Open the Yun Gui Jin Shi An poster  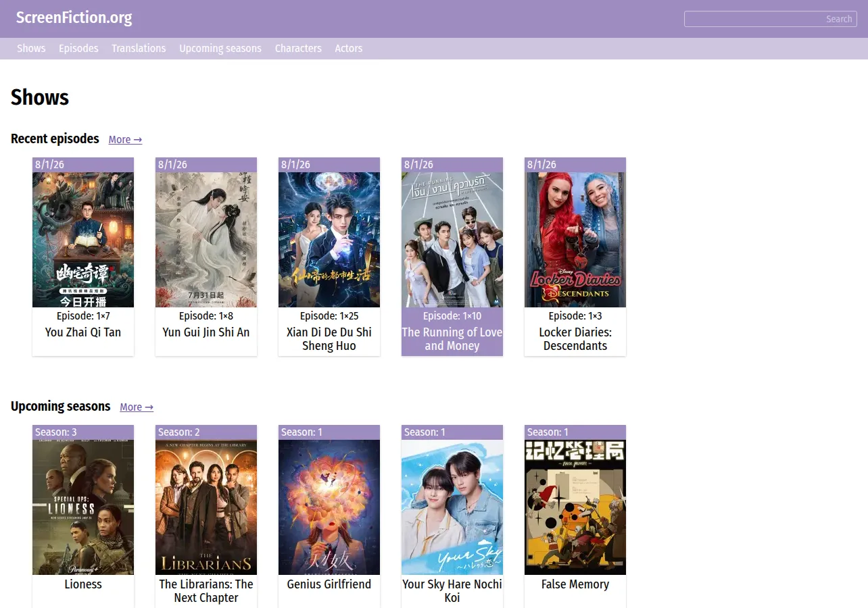206,240
